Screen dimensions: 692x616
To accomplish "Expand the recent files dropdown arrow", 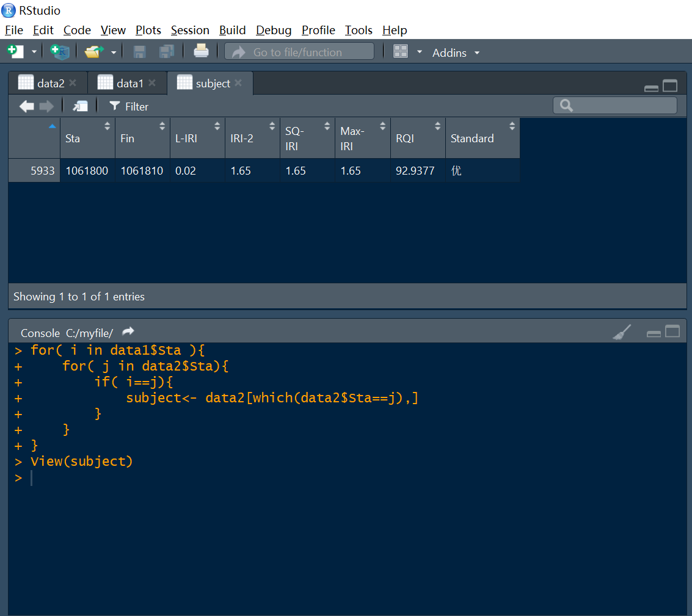I will point(114,53).
